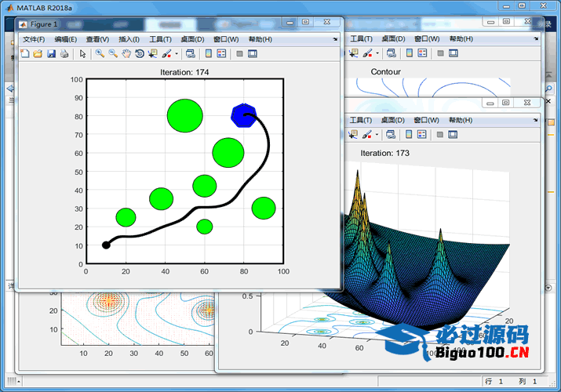
Task: Click the "Iteration: 174" plot title
Action: [x=184, y=72]
